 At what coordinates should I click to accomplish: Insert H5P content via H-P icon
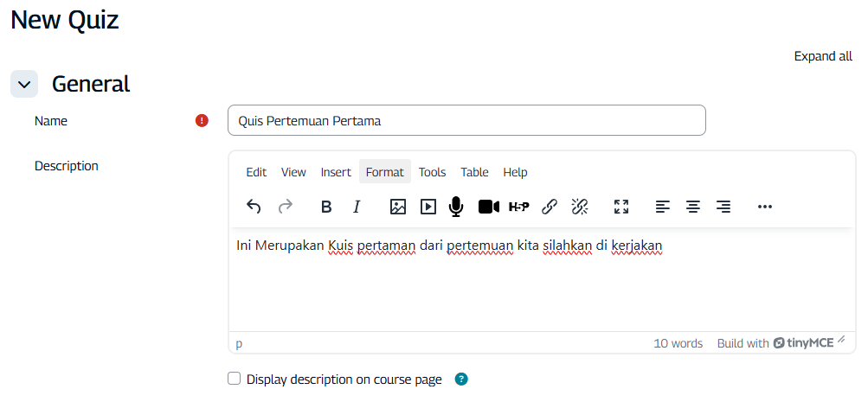tap(518, 207)
